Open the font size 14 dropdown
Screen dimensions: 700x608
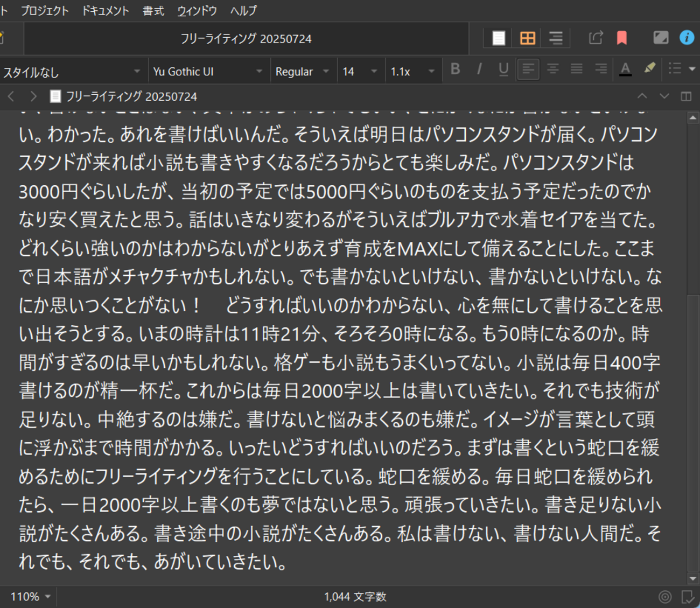tap(360, 72)
